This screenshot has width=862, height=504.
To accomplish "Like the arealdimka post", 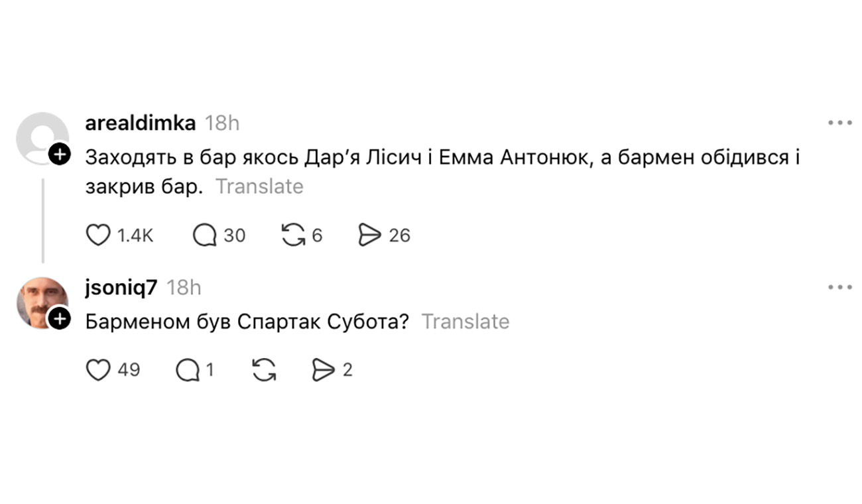I will click(x=98, y=235).
